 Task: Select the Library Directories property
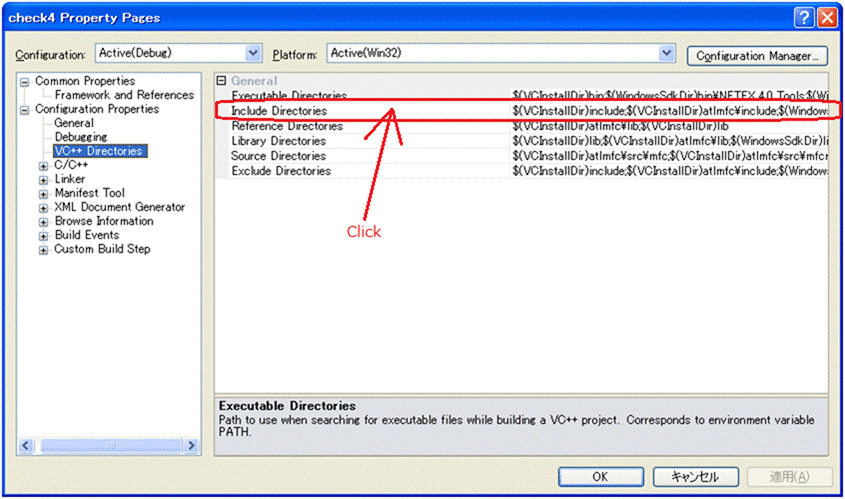pos(278,141)
